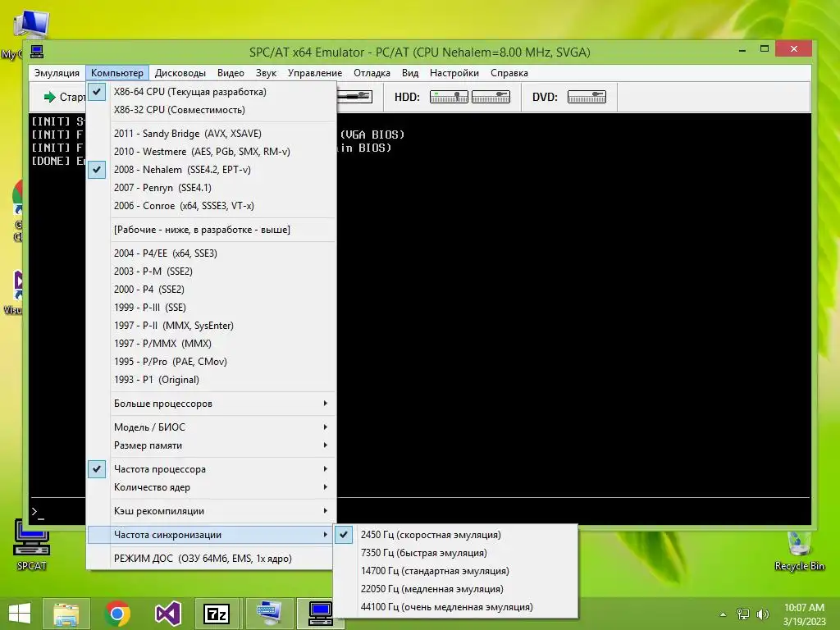This screenshot has width=840, height=630.
Task: Open the Эмуляция menu
Action: [x=57, y=73]
